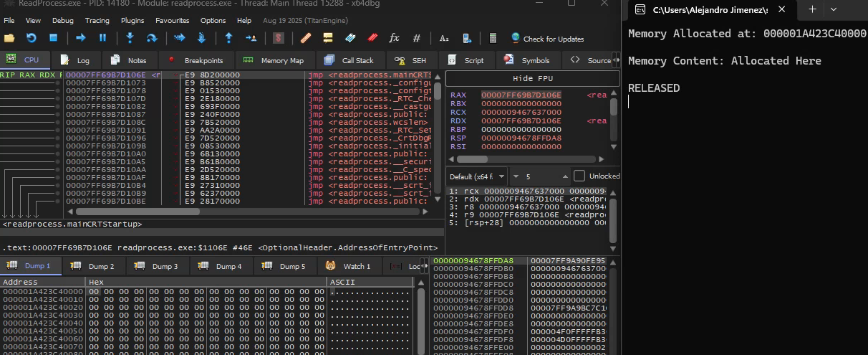The image size is (868, 355).
Task: Click the open file folder icon
Action: click(9, 38)
